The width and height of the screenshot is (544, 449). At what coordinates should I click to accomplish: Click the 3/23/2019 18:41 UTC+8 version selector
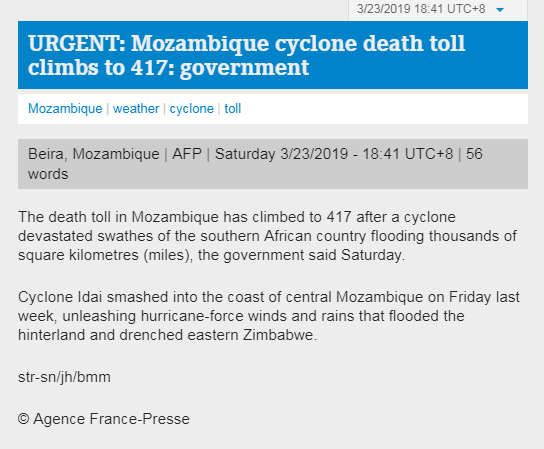[x=438, y=9]
